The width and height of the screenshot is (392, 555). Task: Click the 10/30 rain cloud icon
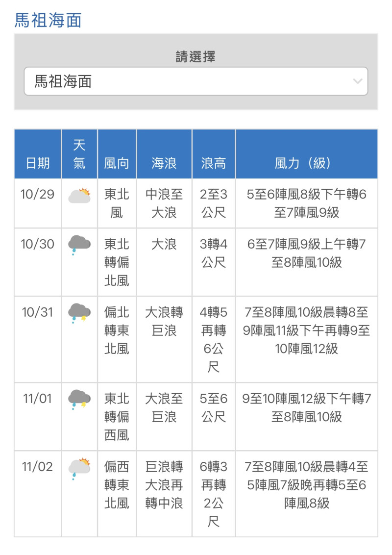point(79,245)
